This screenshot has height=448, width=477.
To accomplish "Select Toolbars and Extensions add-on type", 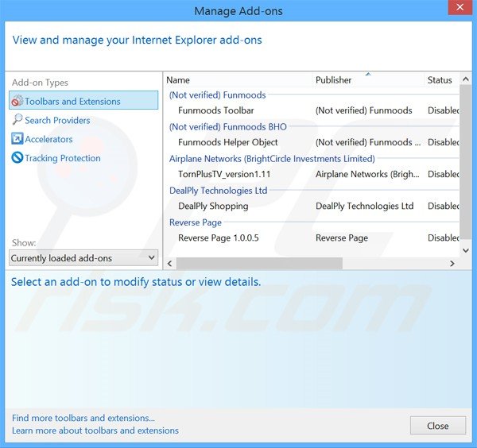I will click(x=83, y=100).
